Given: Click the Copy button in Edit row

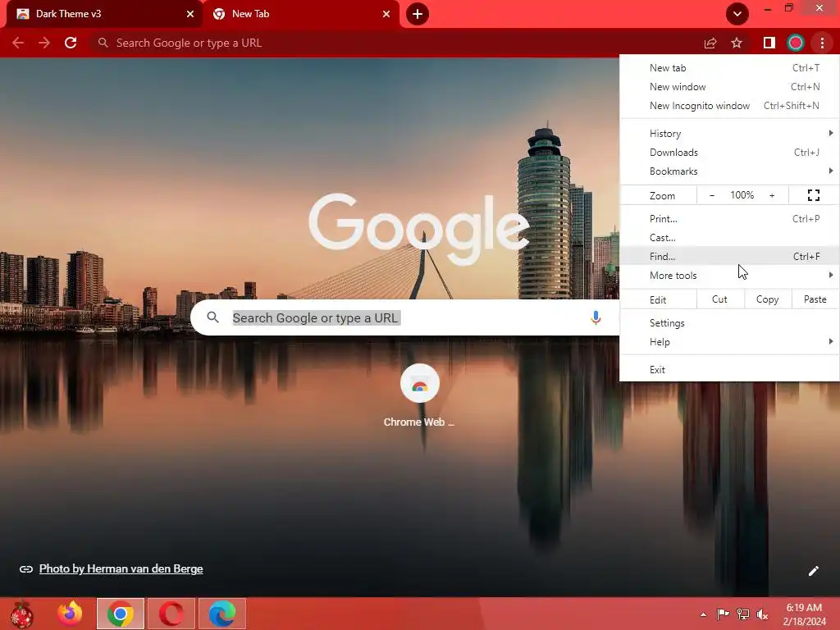Looking at the screenshot, I should pos(767,299).
